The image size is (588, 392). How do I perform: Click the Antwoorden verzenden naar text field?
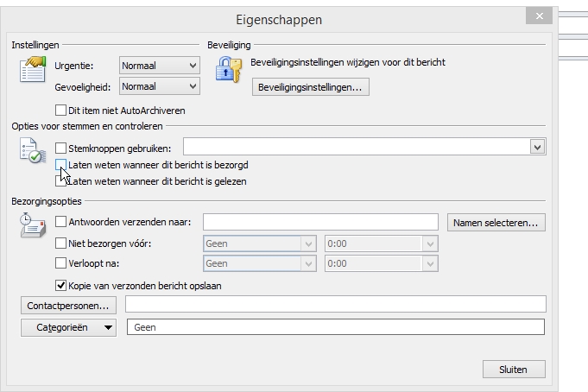[x=320, y=222]
